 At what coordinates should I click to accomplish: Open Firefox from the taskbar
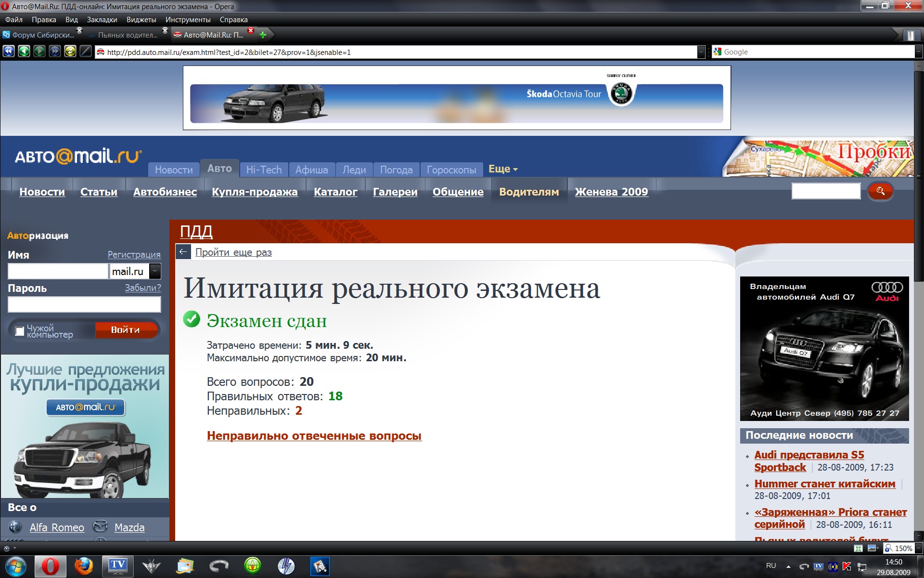click(x=84, y=566)
